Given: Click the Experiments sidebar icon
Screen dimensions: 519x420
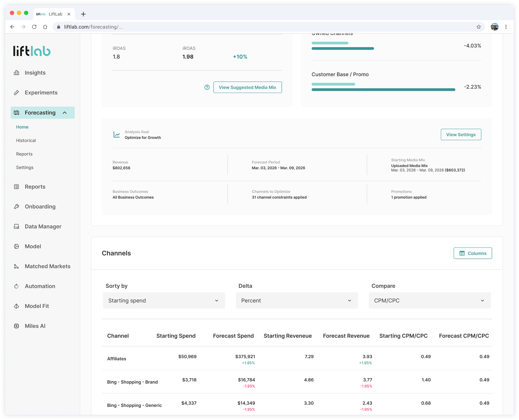Looking at the screenshot, I should point(16,92).
